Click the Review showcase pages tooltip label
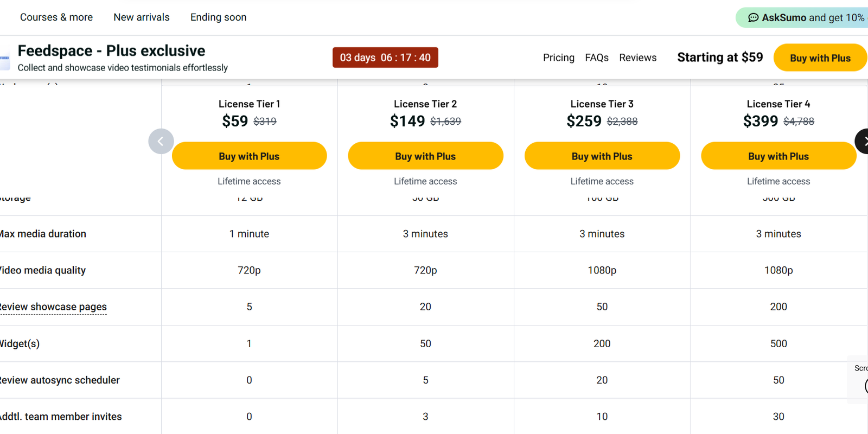868x434 pixels. 53,307
